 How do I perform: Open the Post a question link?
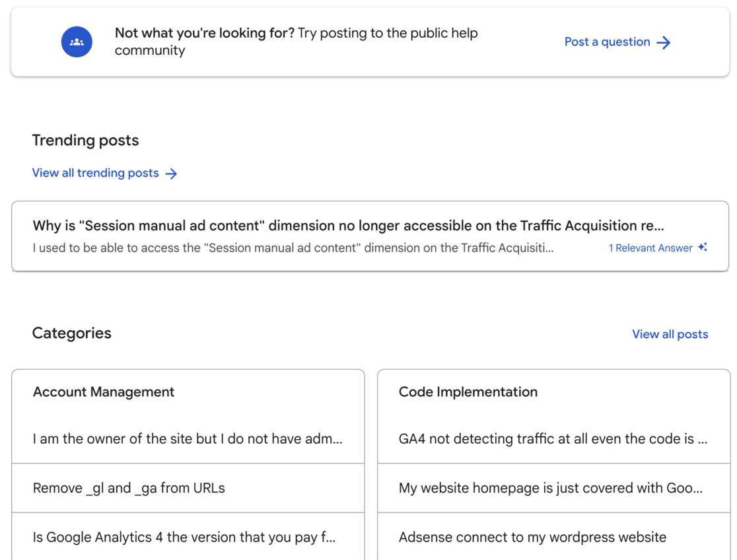point(607,42)
